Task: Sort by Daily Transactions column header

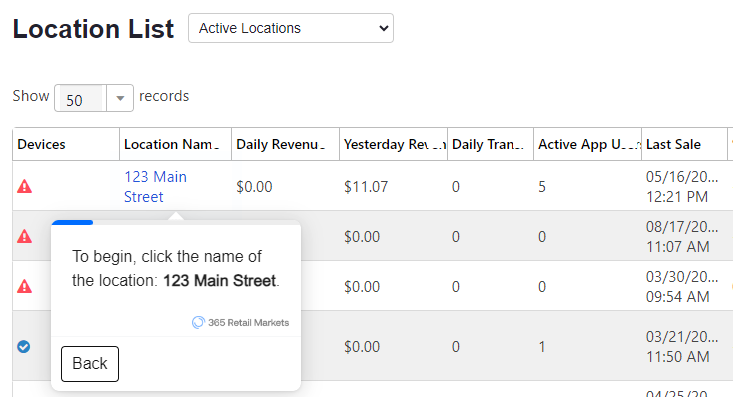Action: [490, 144]
